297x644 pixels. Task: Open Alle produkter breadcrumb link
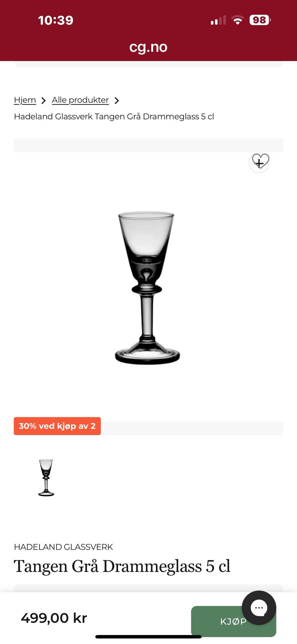click(80, 100)
